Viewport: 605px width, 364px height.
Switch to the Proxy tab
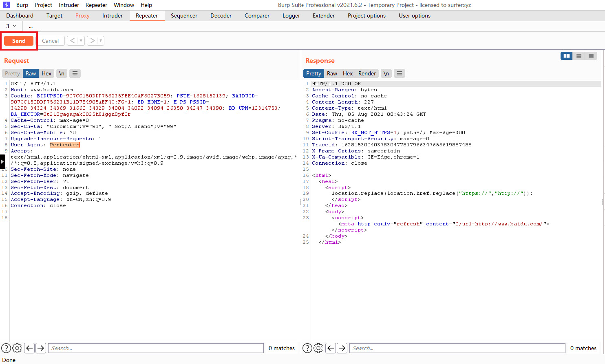82,15
